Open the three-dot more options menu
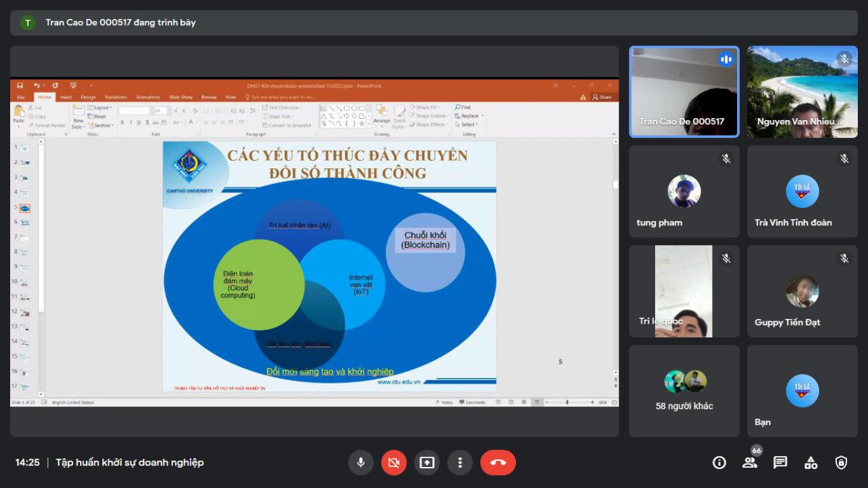The image size is (868, 488). pyautogui.click(x=460, y=463)
